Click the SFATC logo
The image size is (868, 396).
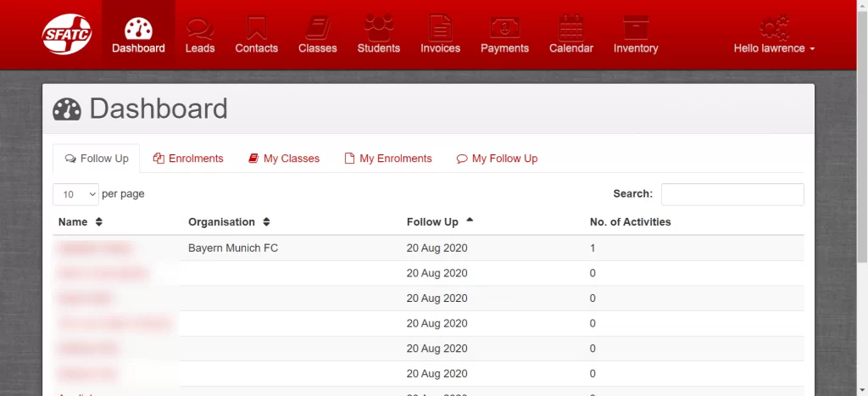point(67,35)
